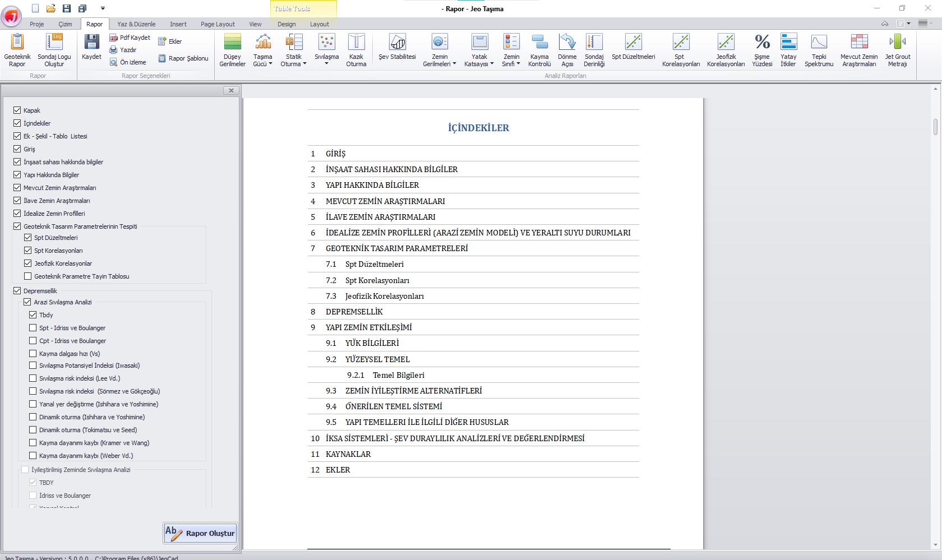The image size is (942, 560).
Task: Open the Yaz & Düzenle tab
Action: click(136, 24)
